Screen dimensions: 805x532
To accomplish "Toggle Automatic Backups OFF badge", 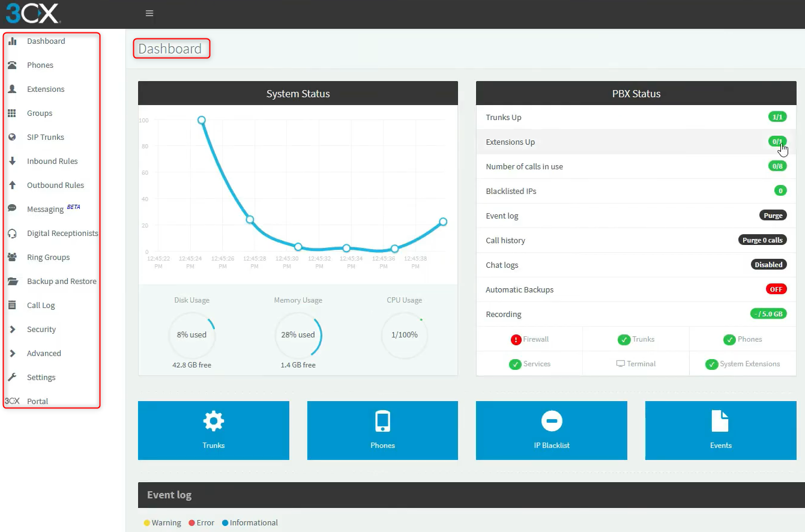I will 776,289.
